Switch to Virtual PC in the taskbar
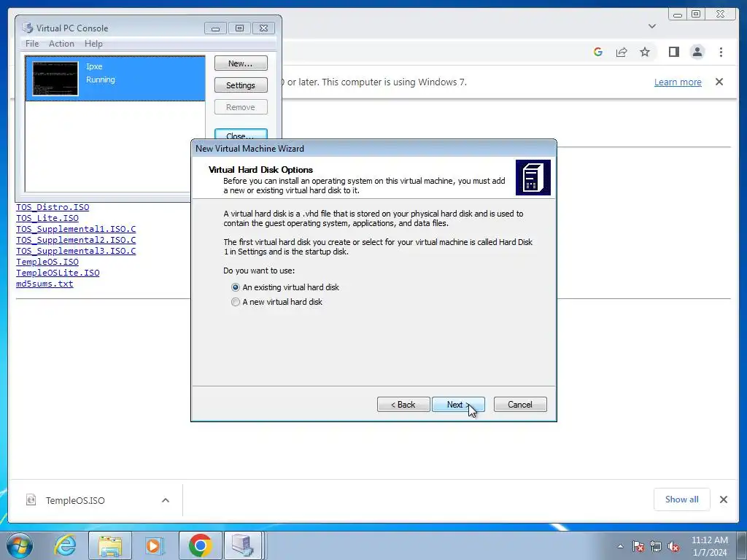The image size is (747, 560). click(243, 545)
